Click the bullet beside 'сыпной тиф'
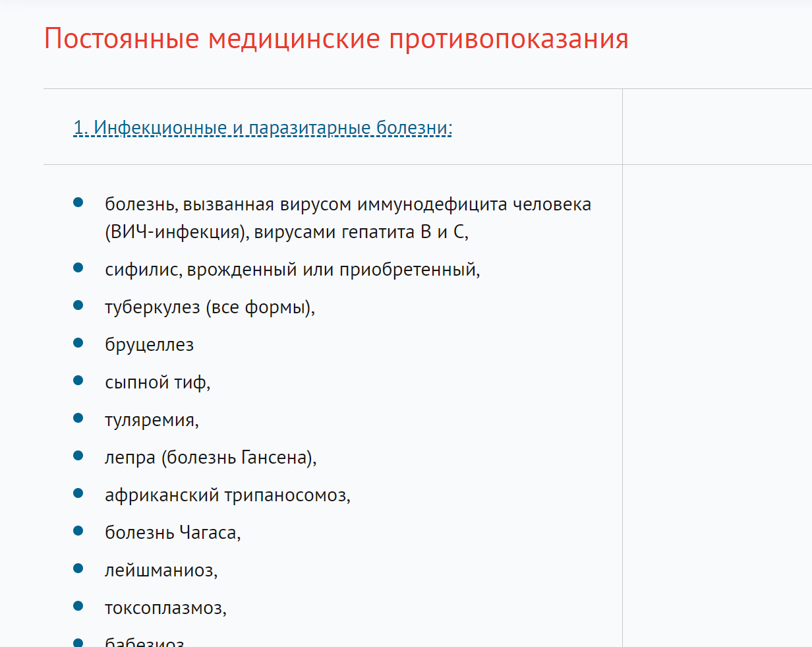Screen dimensions: 812x647 pos(78,381)
